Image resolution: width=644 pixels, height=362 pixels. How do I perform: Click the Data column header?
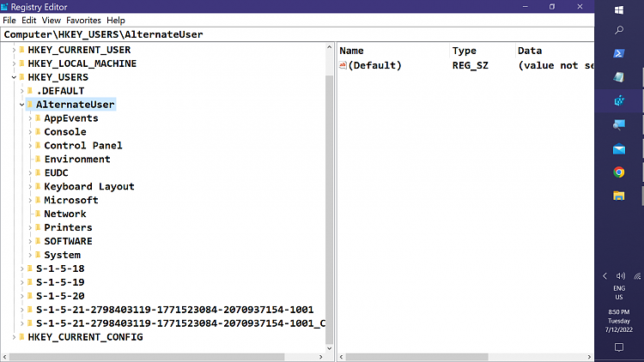[555, 51]
